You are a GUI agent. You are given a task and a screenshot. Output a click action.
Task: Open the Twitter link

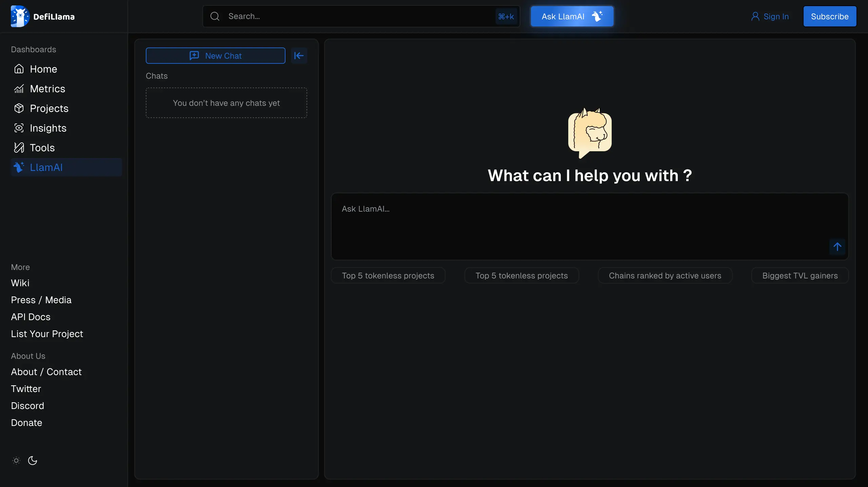[26, 389]
